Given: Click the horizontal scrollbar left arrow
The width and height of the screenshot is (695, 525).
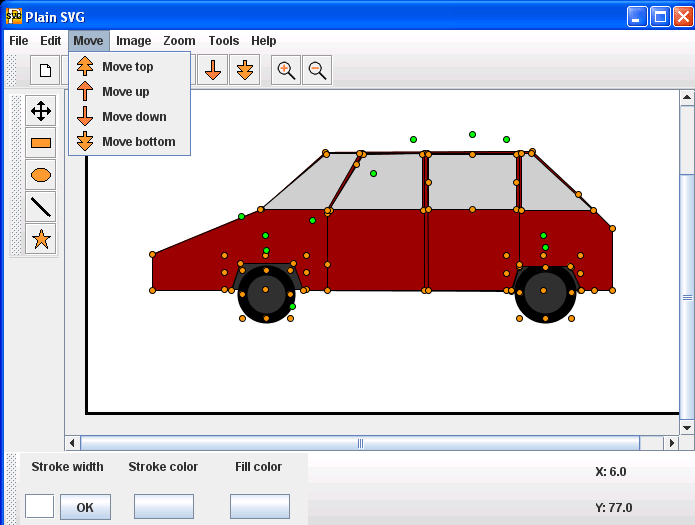Looking at the screenshot, I should click(72, 443).
